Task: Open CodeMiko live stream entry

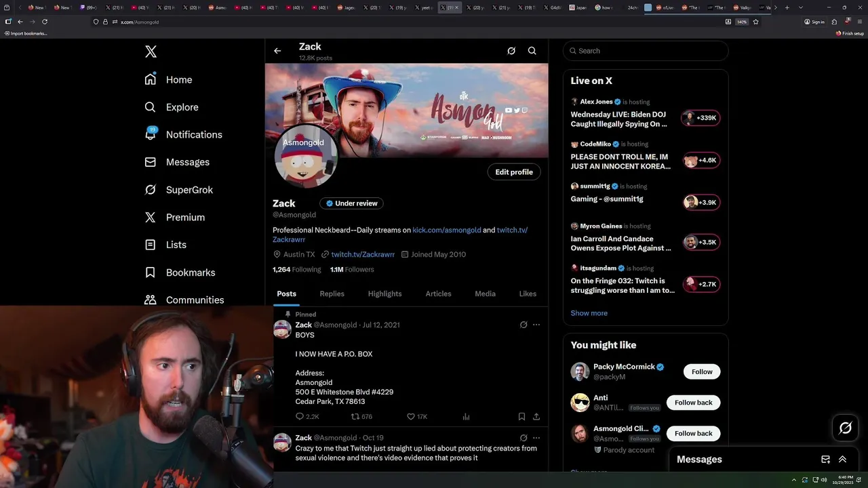Action: tap(646, 155)
